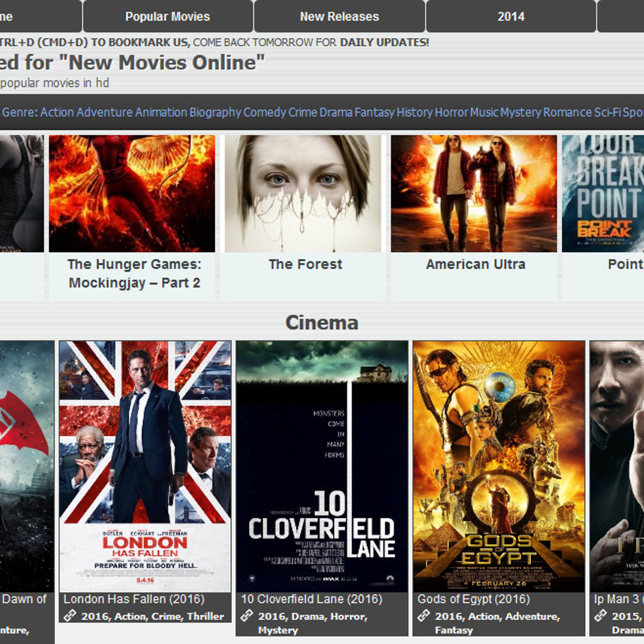Filter by History genre
The height and width of the screenshot is (644, 644).
click(415, 112)
